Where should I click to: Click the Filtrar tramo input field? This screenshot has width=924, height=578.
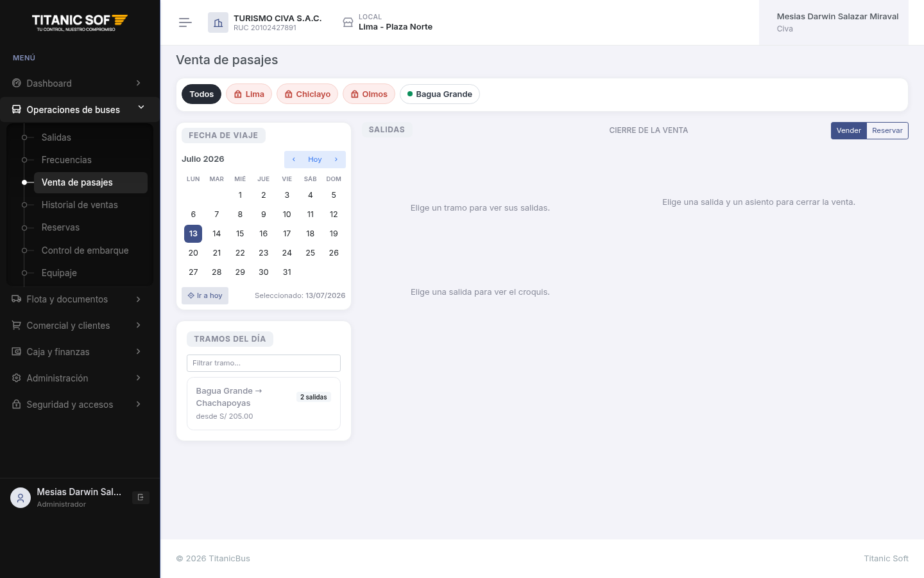click(x=264, y=363)
